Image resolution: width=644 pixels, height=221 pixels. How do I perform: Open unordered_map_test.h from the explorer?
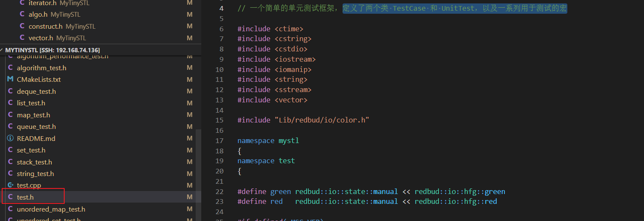(51, 209)
